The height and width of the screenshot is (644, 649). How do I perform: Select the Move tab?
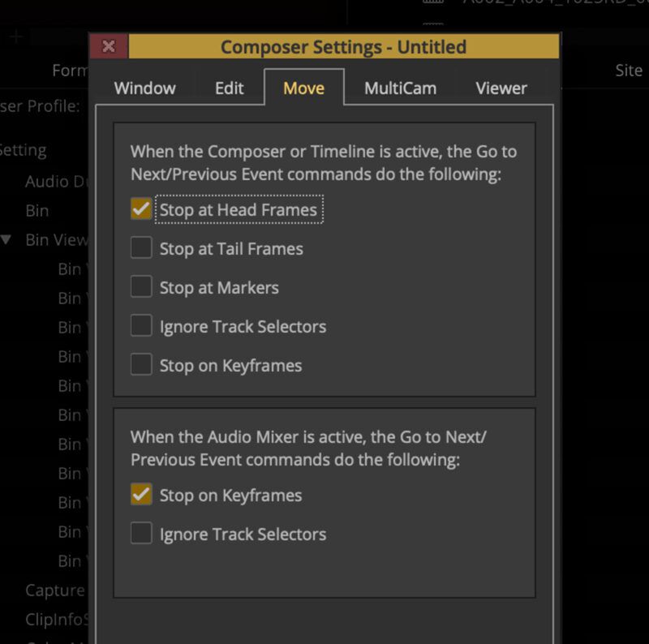coord(303,88)
